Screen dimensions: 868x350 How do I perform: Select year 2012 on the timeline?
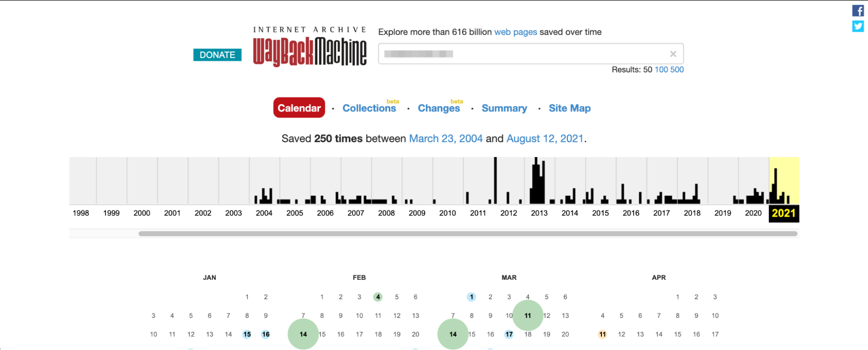click(x=509, y=213)
